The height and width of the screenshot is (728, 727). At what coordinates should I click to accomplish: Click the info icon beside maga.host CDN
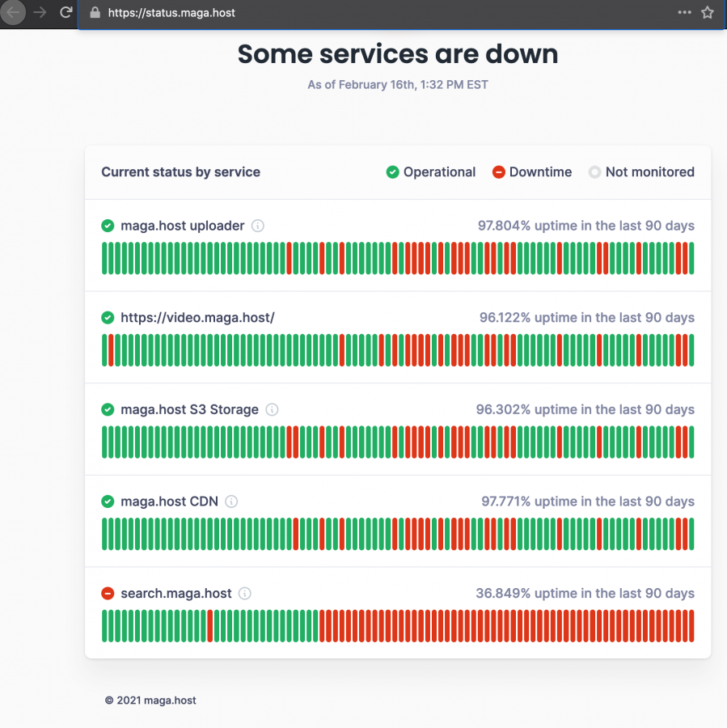(x=231, y=502)
